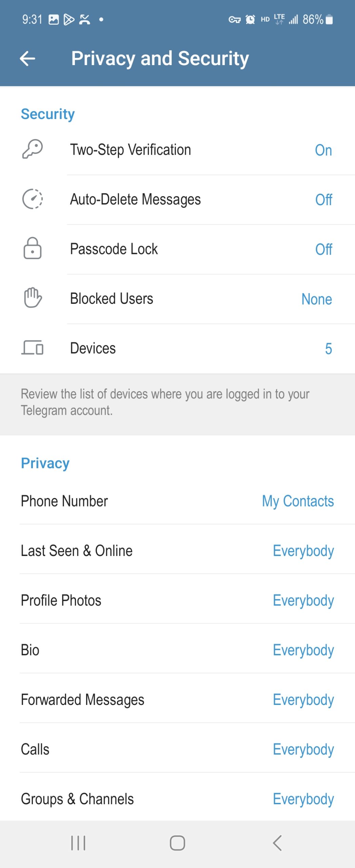
Task: Tap Android recent apps navigation icon
Action: (x=78, y=843)
